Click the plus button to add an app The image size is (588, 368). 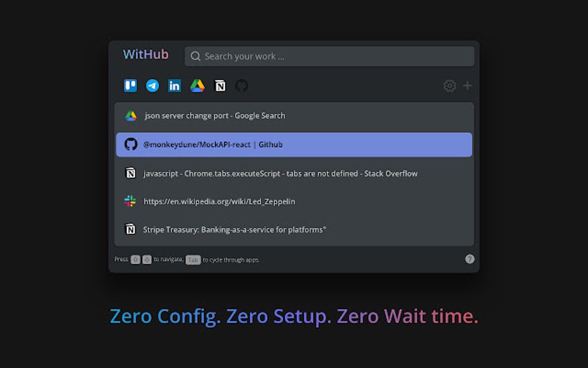click(x=467, y=85)
